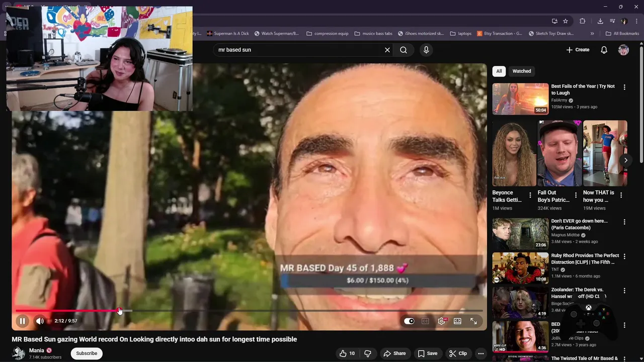Screen dimensions: 644x362
Task: Open more actions ellipsis under video
Action: coord(481,353)
